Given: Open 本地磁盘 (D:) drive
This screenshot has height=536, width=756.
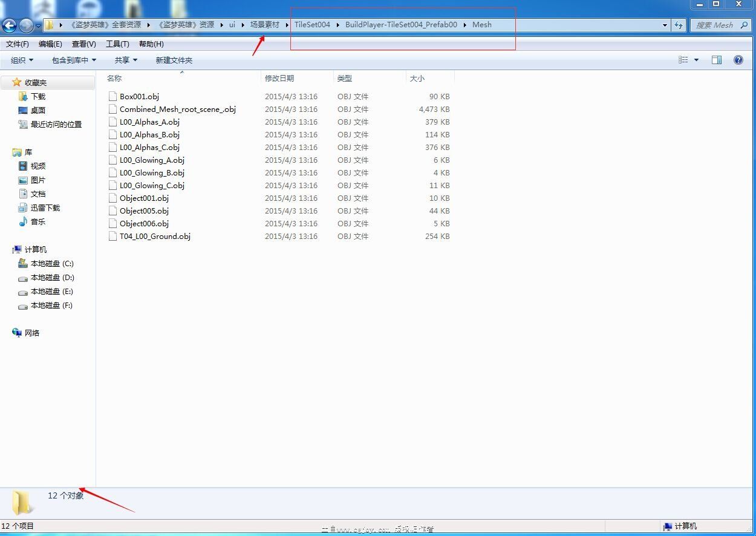Looking at the screenshot, I should [x=52, y=278].
